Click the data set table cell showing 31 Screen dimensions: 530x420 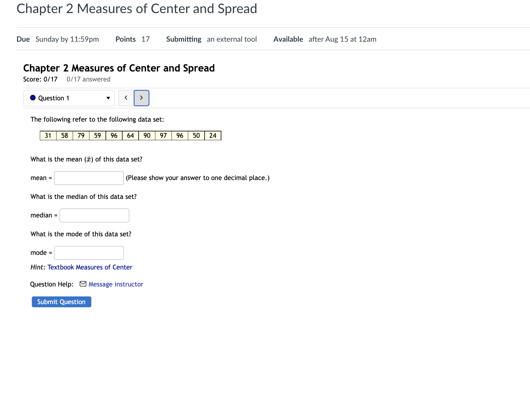pyautogui.click(x=48, y=135)
